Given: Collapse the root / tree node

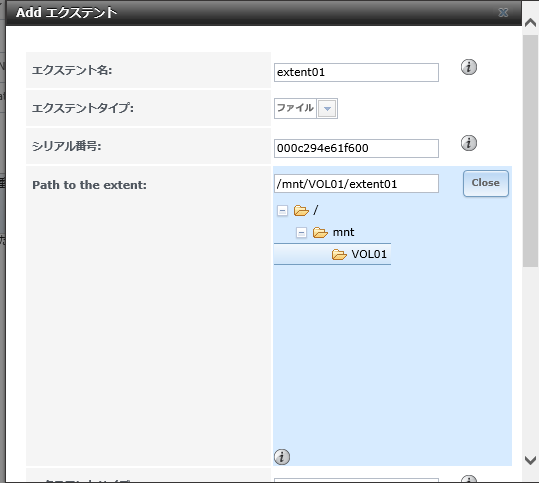Looking at the screenshot, I should (x=282, y=210).
